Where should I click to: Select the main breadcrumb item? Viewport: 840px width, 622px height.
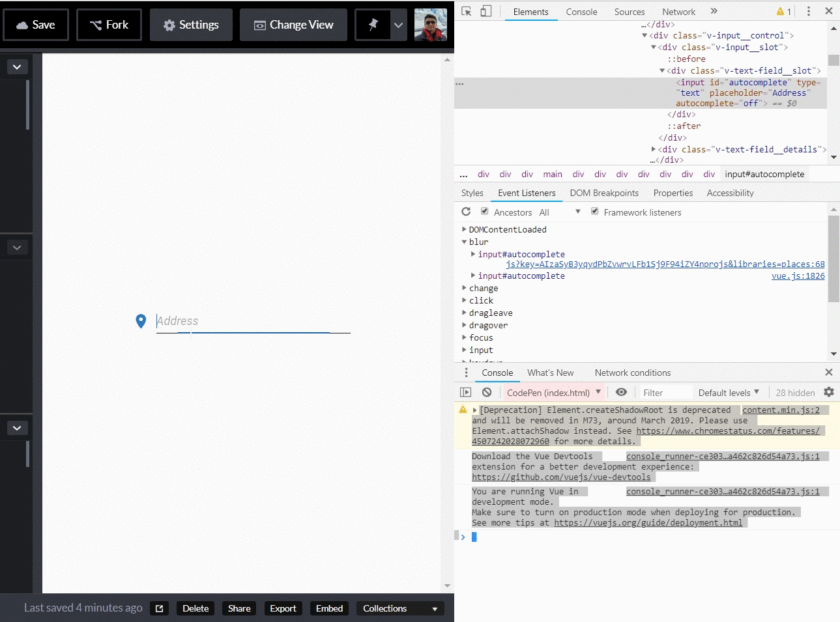coord(553,174)
